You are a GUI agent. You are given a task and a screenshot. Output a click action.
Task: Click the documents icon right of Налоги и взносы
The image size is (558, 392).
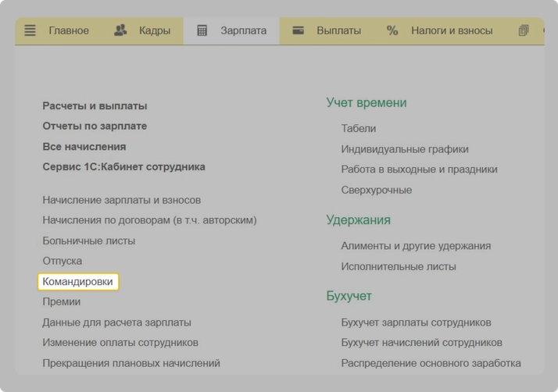pos(524,30)
